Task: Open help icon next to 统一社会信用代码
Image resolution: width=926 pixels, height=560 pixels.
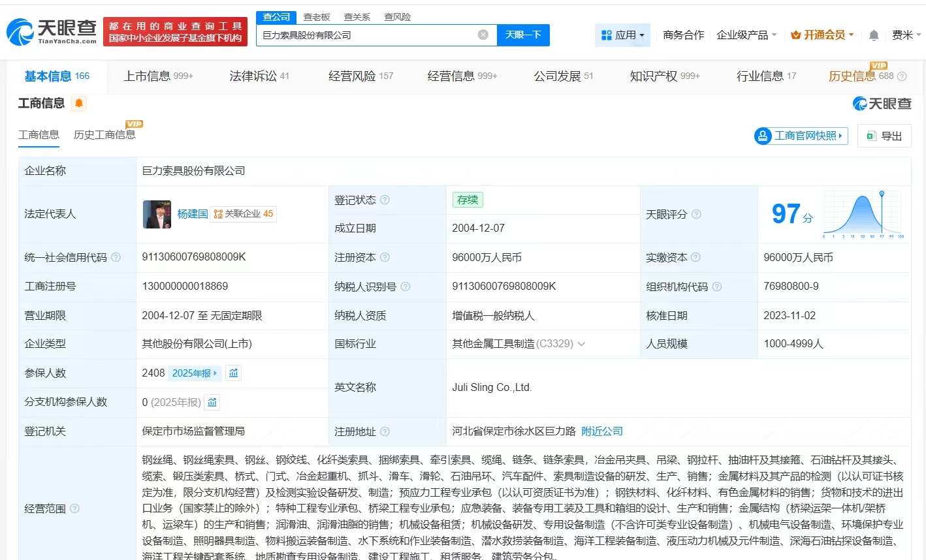Action: coord(116,257)
